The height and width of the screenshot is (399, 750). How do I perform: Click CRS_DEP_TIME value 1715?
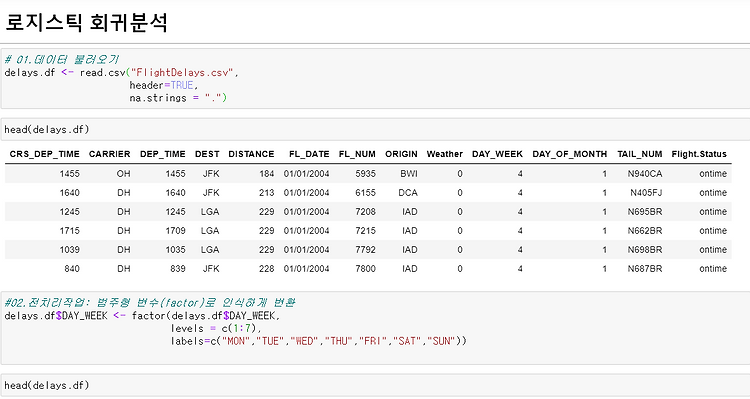click(69, 231)
